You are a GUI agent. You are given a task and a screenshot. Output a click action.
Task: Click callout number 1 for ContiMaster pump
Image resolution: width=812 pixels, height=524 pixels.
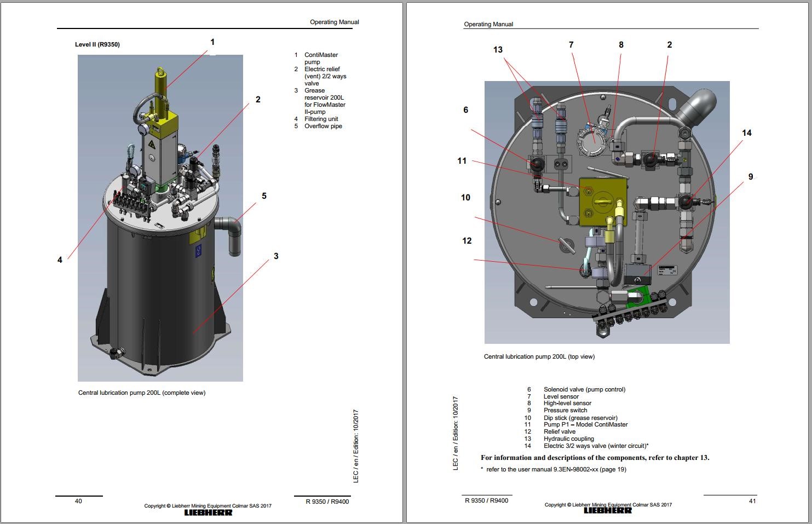pyautogui.click(x=214, y=42)
